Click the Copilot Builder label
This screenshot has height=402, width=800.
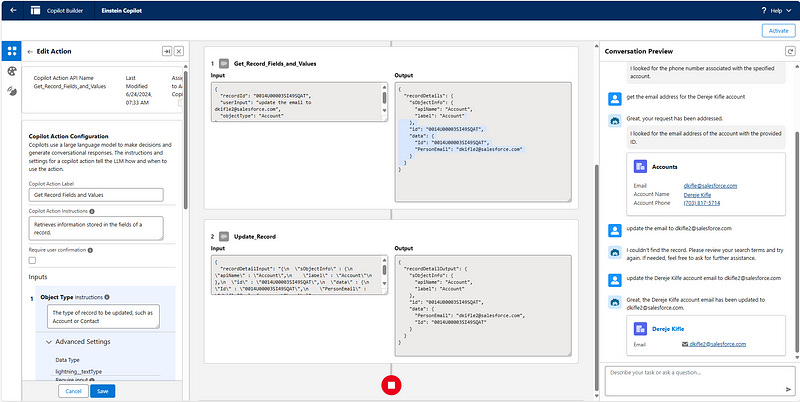click(x=65, y=10)
